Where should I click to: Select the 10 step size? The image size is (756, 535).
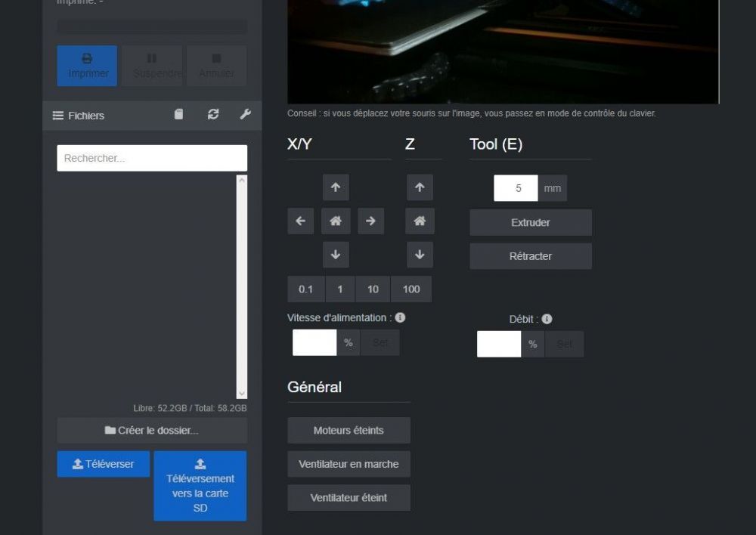[373, 289]
